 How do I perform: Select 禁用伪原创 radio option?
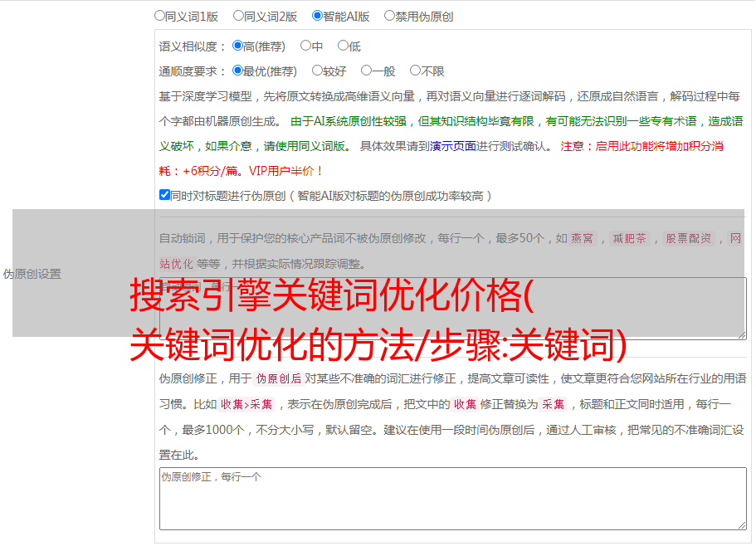click(389, 16)
